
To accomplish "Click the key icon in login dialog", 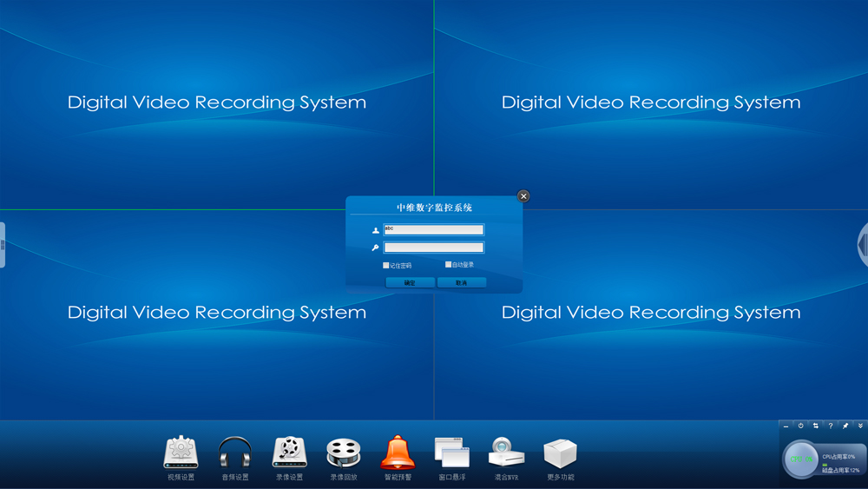I will coord(375,248).
